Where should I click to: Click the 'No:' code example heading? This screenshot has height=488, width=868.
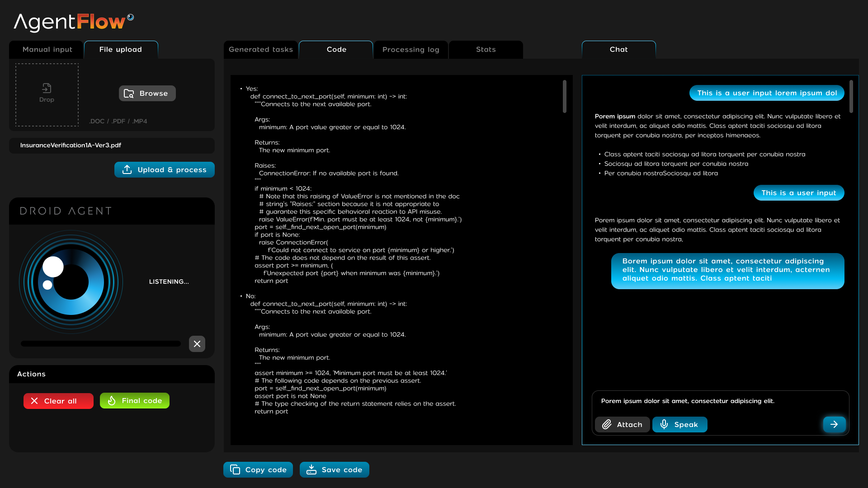coord(250,296)
